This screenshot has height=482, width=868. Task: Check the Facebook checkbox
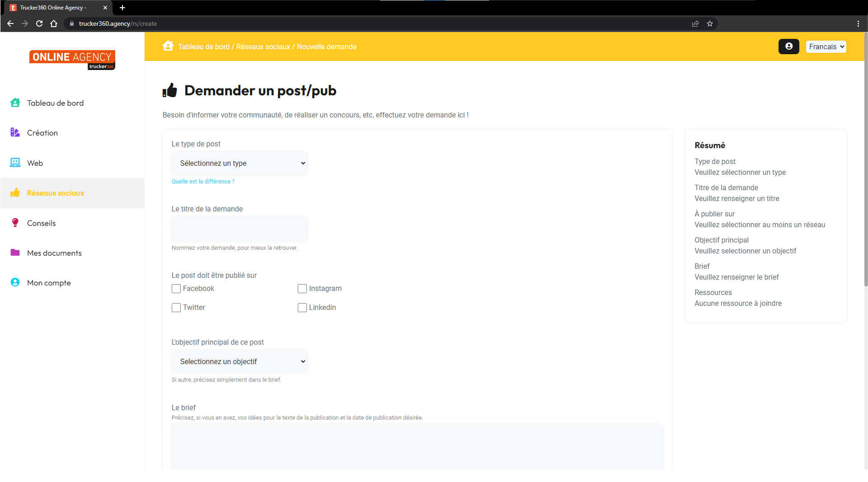[176, 289]
